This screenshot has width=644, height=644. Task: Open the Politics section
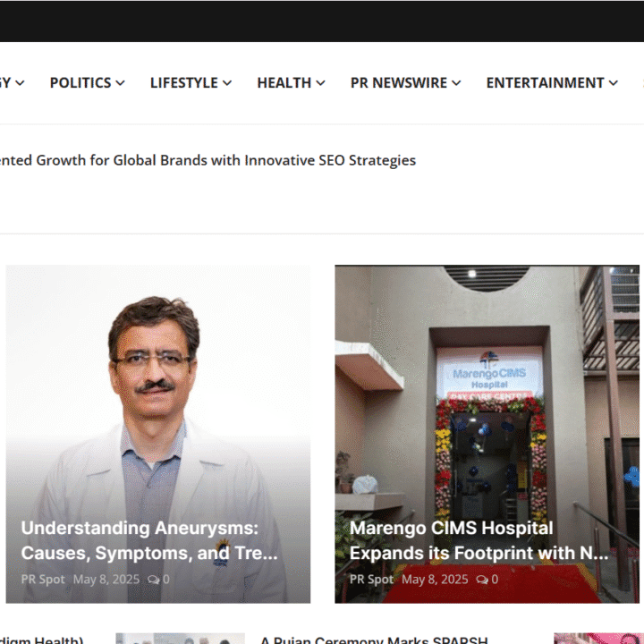[80, 82]
